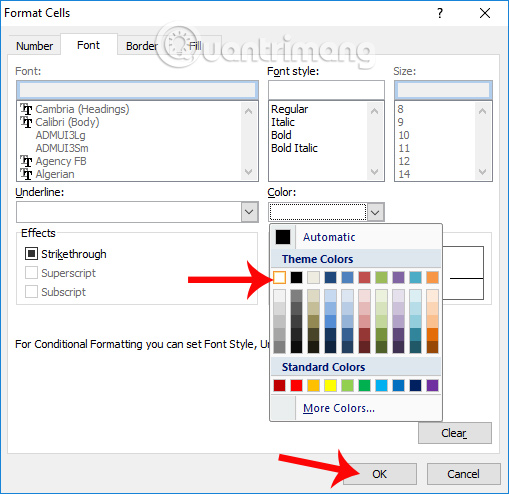Click the font style scroll-up arrow
The width and height of the screenshot is (509, 494).
pyautogui.click(x=374, y=111)
